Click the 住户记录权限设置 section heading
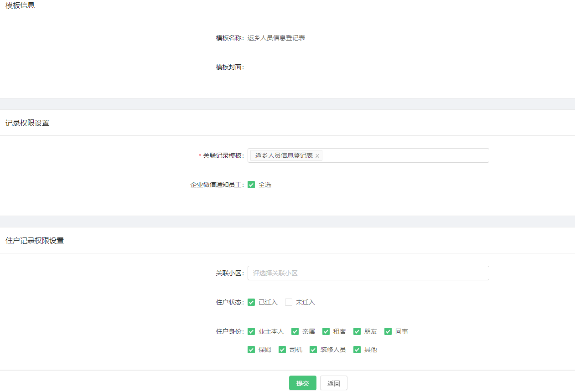Image resolution: width=575 pixels, height=392 pixels. (35, 241)
